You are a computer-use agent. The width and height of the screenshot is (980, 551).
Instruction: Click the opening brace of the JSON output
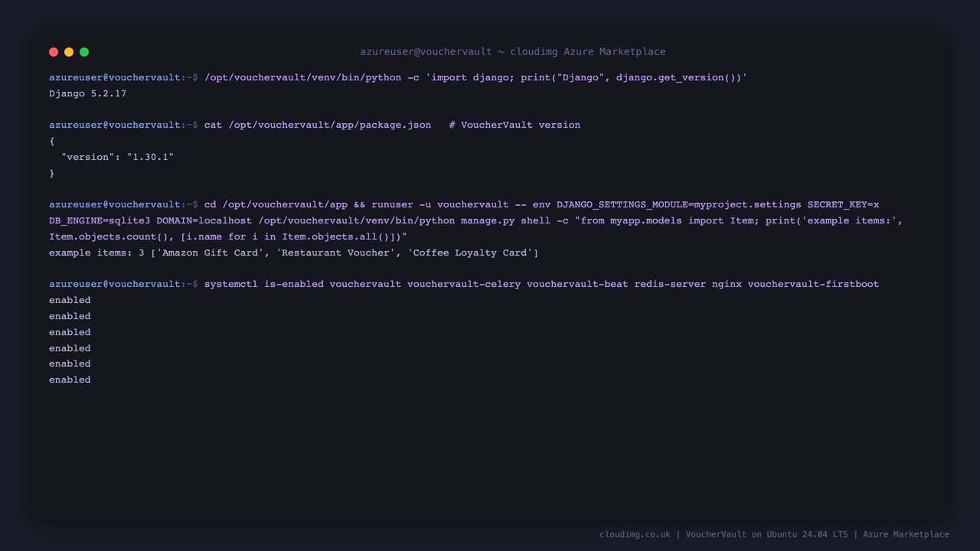[52, 141]
